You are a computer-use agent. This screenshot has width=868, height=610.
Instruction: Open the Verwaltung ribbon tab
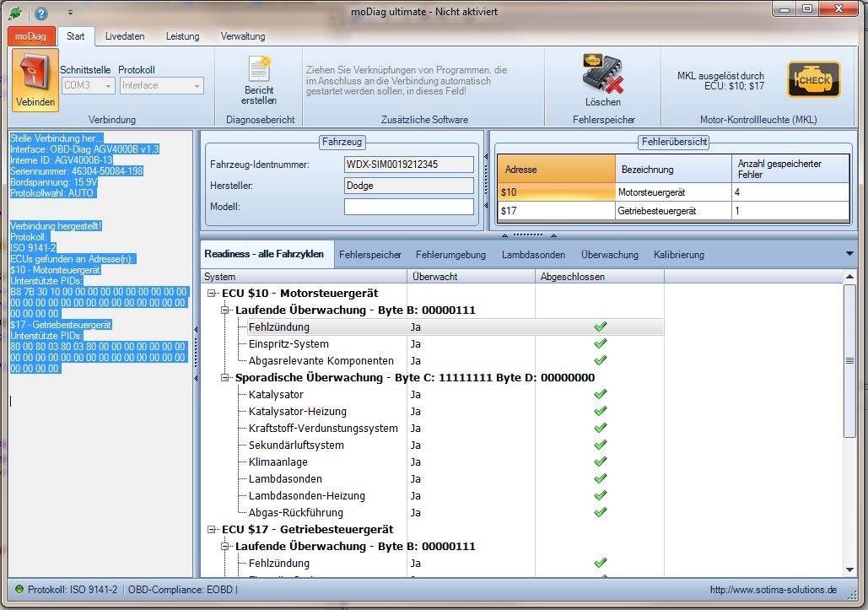point(242,36)
